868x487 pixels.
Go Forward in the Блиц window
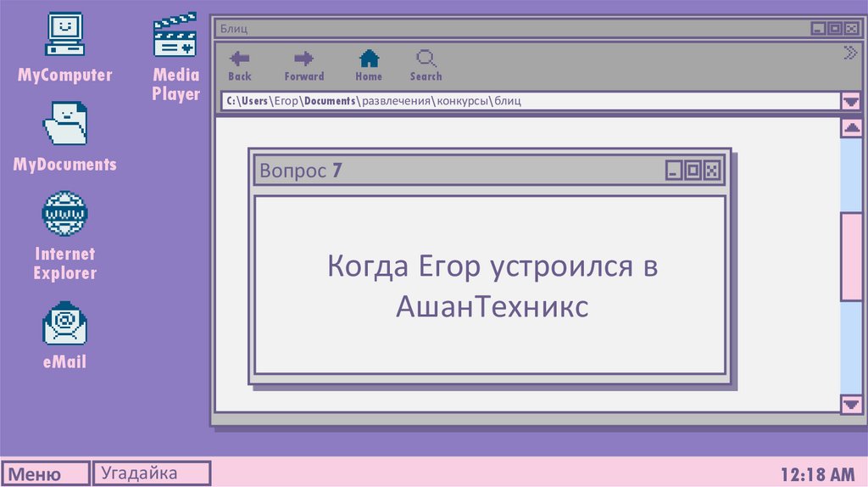click(304, 66)
